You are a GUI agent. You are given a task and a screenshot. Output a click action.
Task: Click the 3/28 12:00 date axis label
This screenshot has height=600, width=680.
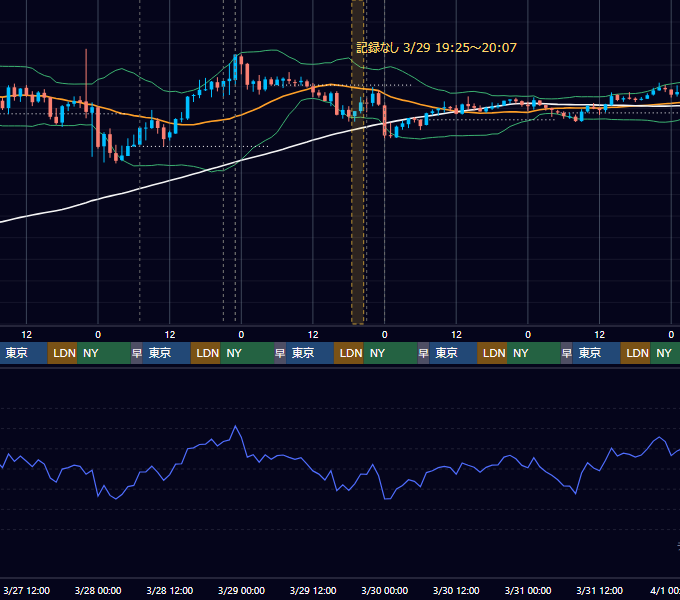coord(170,590)
